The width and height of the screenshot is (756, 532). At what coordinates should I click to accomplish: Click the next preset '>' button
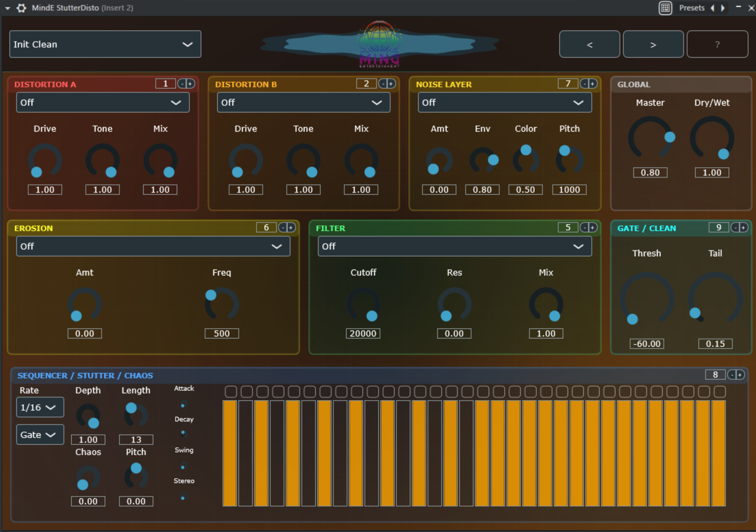[x=653, y=44]
